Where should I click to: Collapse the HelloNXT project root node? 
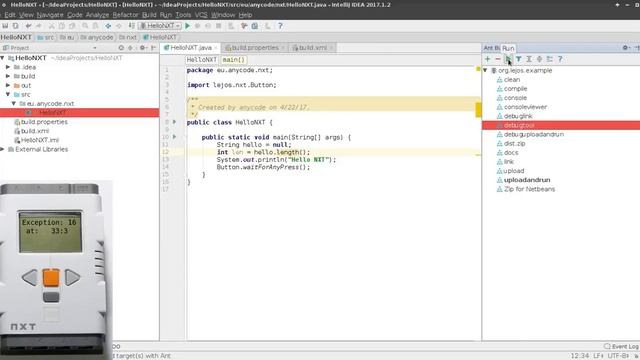(2, 58)
